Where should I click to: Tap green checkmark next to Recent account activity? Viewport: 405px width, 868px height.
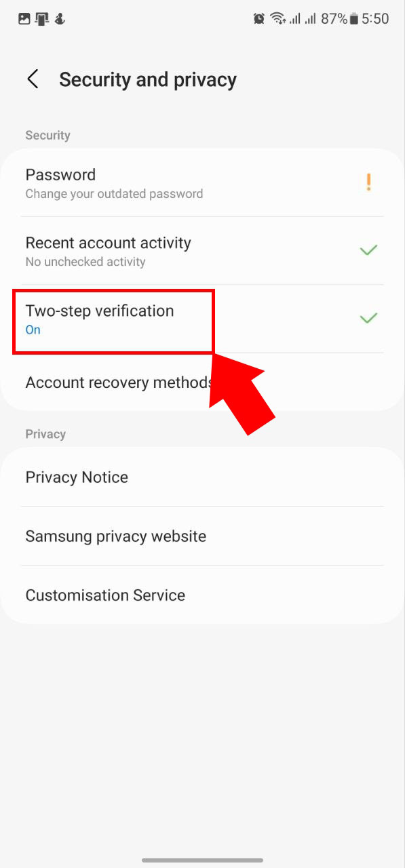tap(368, 250)
